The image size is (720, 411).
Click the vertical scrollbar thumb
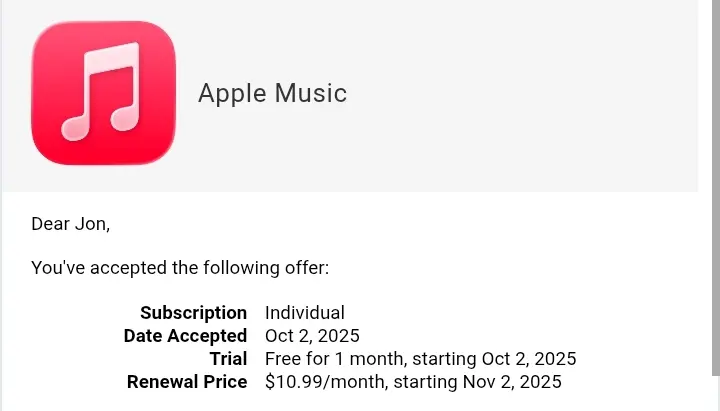[x=716, y=188]
